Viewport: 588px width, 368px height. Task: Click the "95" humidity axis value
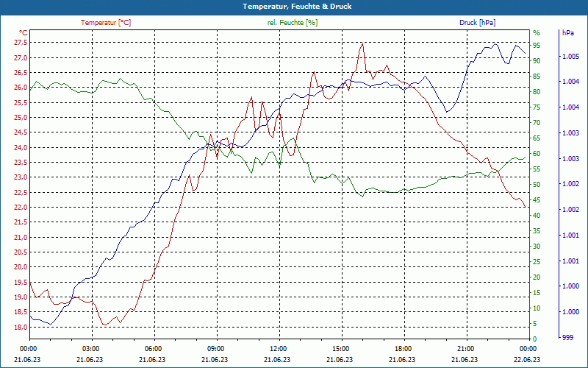coord(537,46)
